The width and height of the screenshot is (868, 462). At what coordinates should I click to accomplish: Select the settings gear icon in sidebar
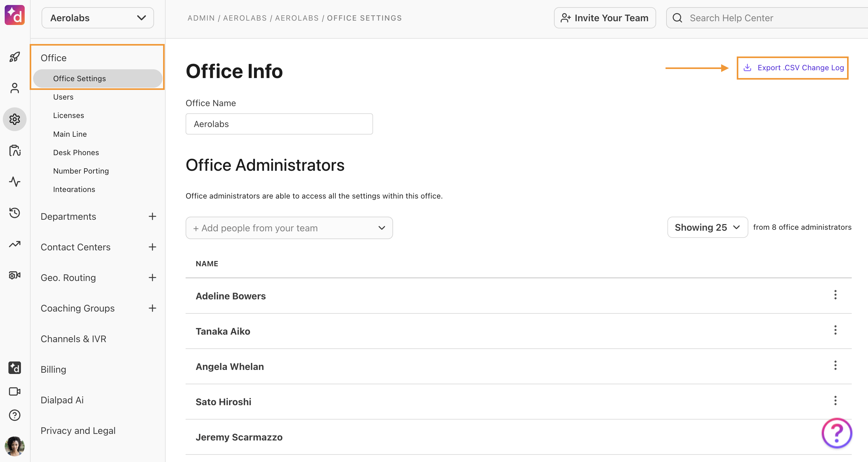[14, 119]
